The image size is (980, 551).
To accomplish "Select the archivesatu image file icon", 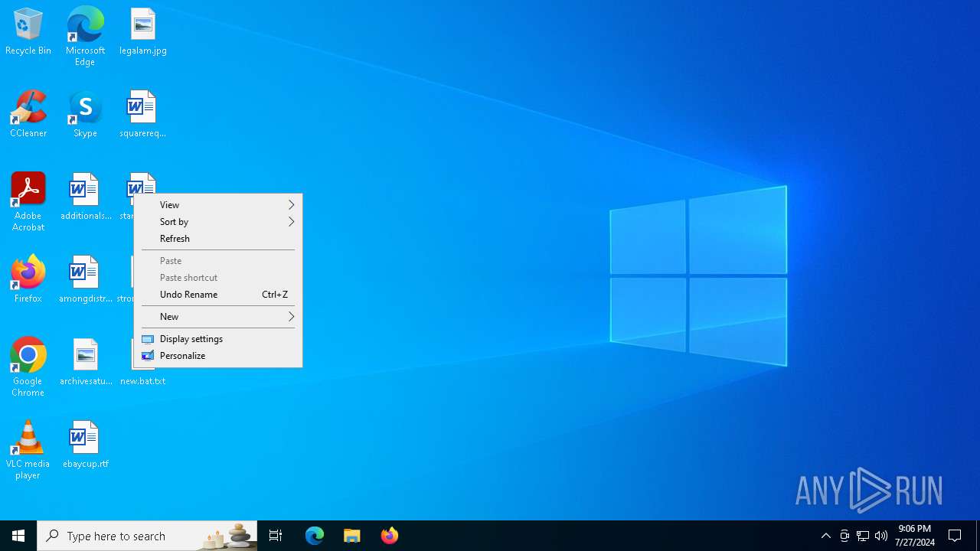I will click(x=85, y=363).
